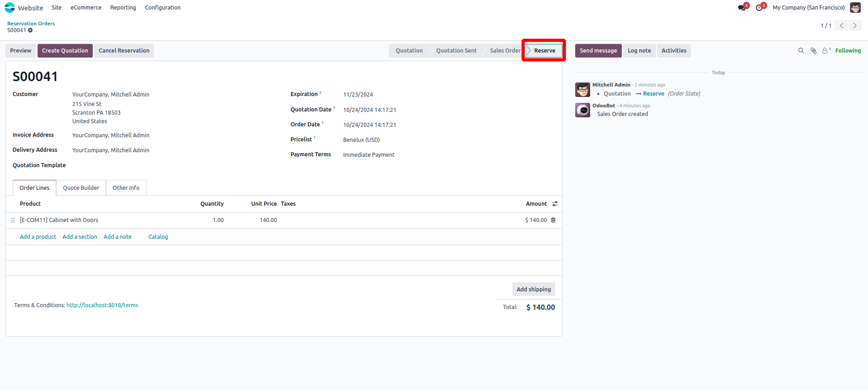
Task: Click the Quotation Date value
Action: pos(370,110)
